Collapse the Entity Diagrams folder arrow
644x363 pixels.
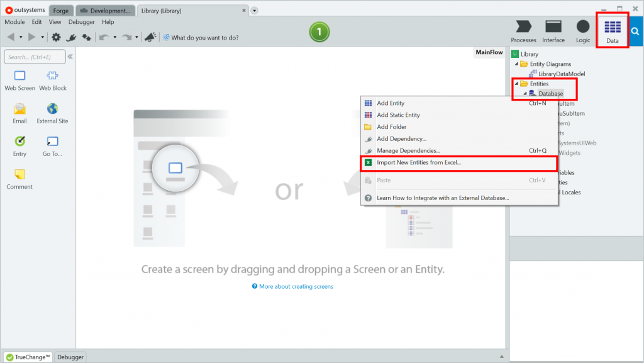tap(516, 64)
